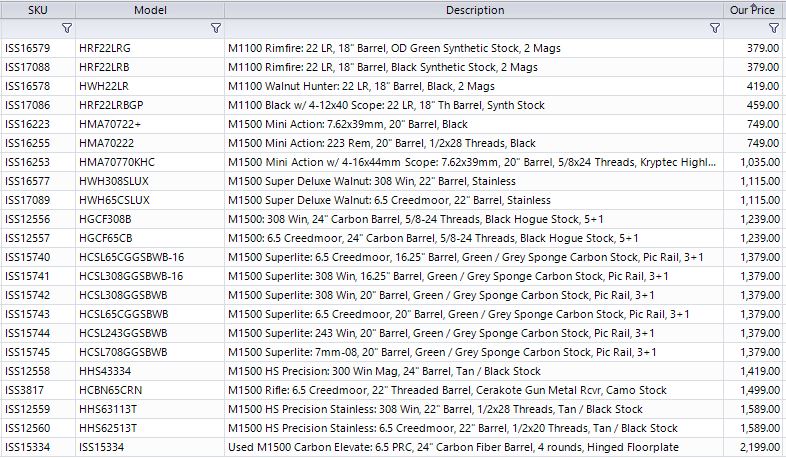Select the 1,035.00 price cell
Viewport: 786px width, 458px height.
point(754,162)
